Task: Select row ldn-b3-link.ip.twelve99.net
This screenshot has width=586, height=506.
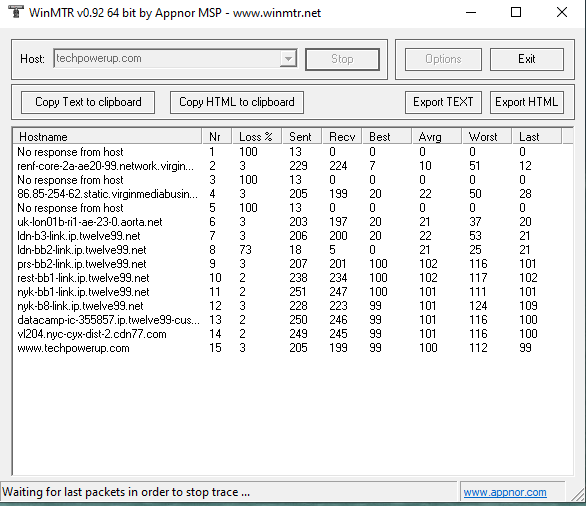Action: (287, 236)
